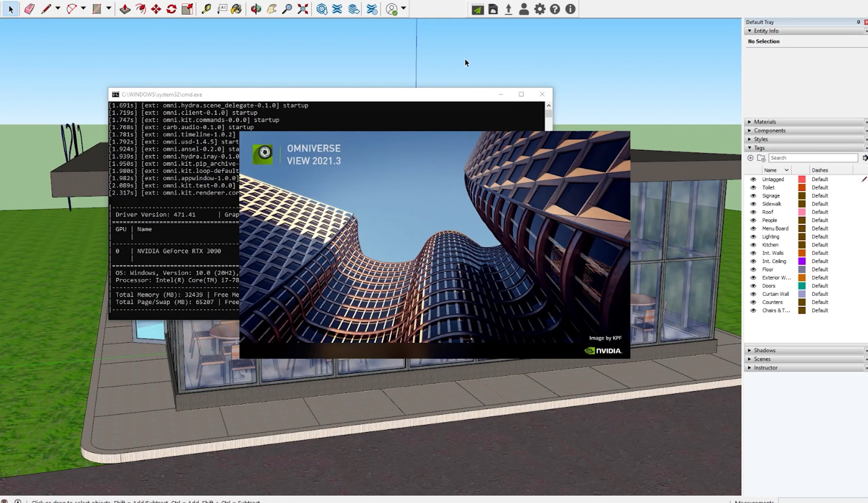Hide the Roof tag
This screenshot has width=868, height=503.
tap(753, 212)
